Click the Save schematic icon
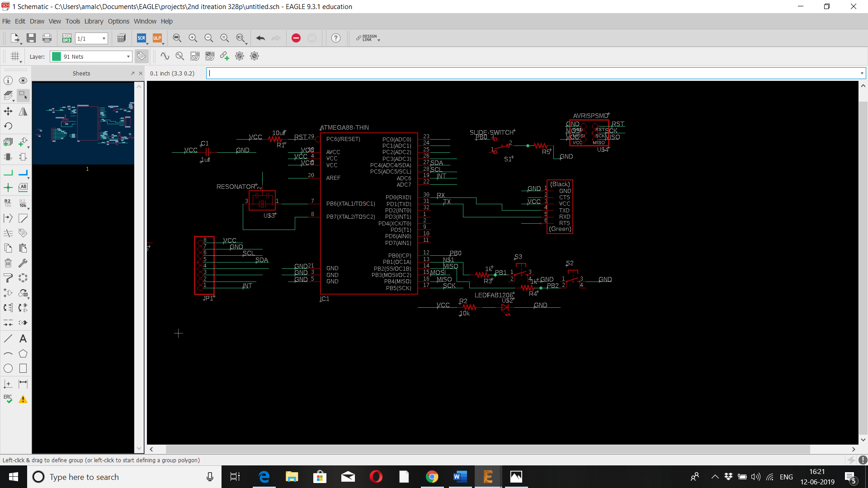The width and height of the screenshot is (868, 488). [x=31, y=38]
